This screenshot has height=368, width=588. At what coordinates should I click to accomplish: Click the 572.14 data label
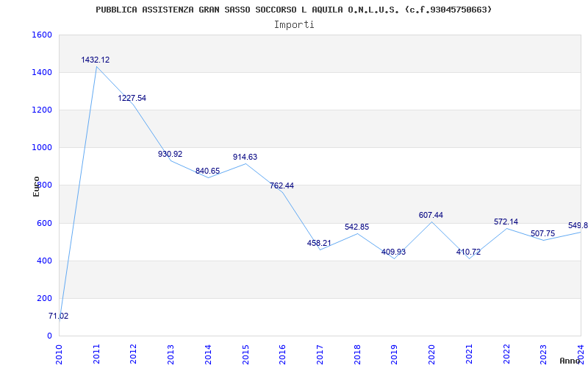[506, 222]
